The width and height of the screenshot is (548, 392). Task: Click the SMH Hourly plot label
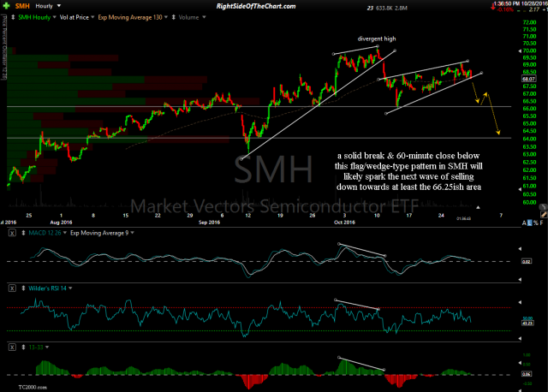click(x=34, y=17)
